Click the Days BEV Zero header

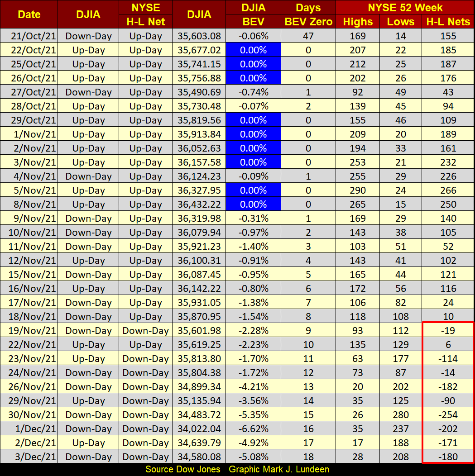[308, 14]
